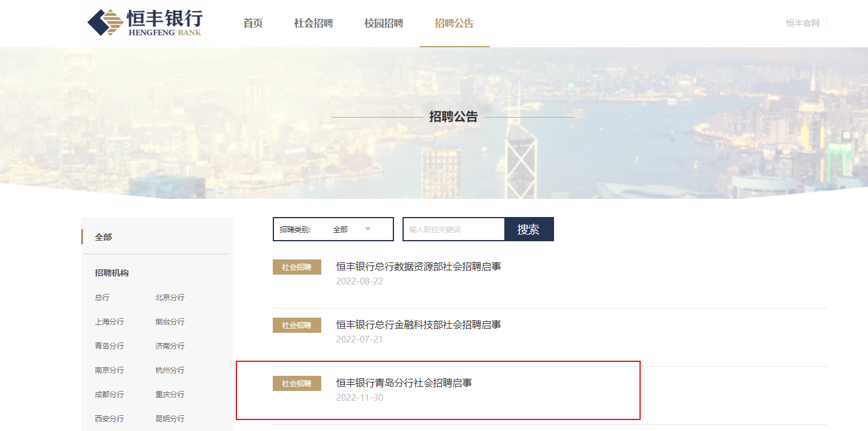
Task: Open 恒丰银行总行金融科技部社会招聘启事 announcement
Action: tap(418, 325)
